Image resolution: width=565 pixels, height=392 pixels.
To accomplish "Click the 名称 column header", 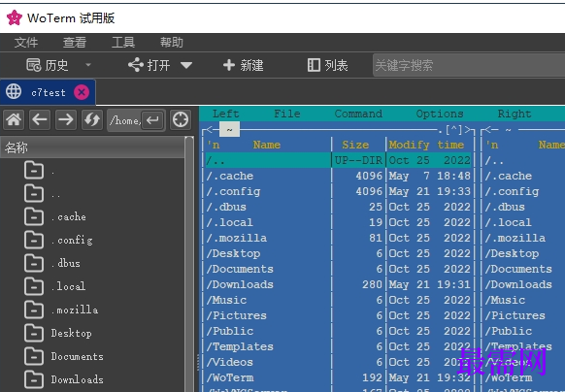I will click(x=92, y=147).
